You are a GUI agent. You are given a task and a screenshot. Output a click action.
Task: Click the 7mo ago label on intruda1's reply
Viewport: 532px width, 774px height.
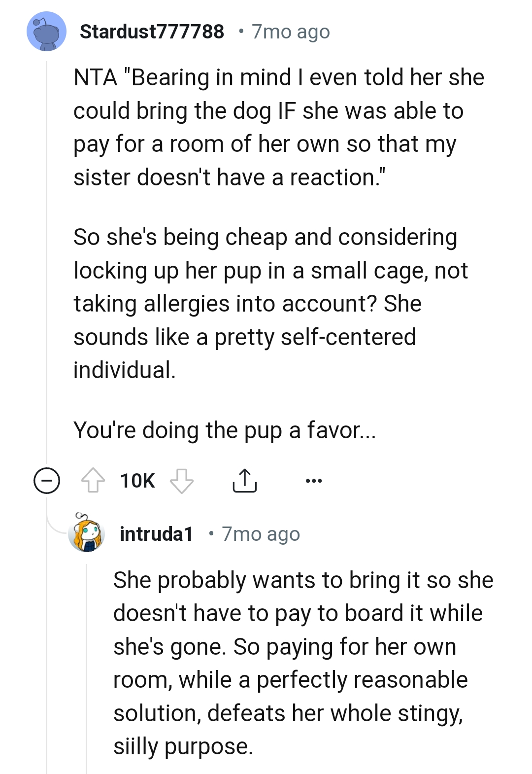coord(261,535)
